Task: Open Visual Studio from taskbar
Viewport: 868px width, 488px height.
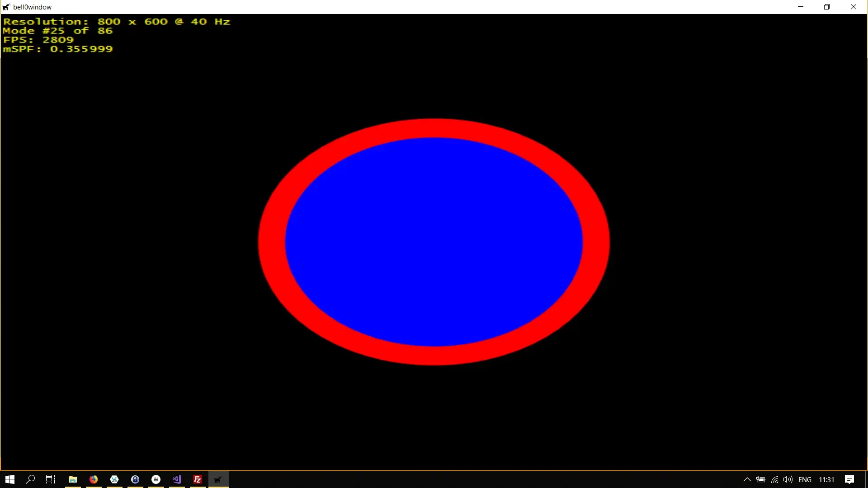Action: point(177,479)
